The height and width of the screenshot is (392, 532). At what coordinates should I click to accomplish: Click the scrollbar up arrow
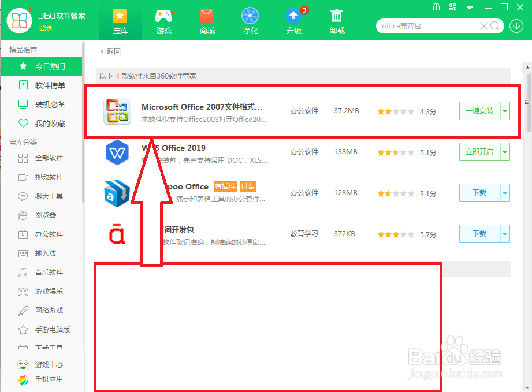(527, 68)
